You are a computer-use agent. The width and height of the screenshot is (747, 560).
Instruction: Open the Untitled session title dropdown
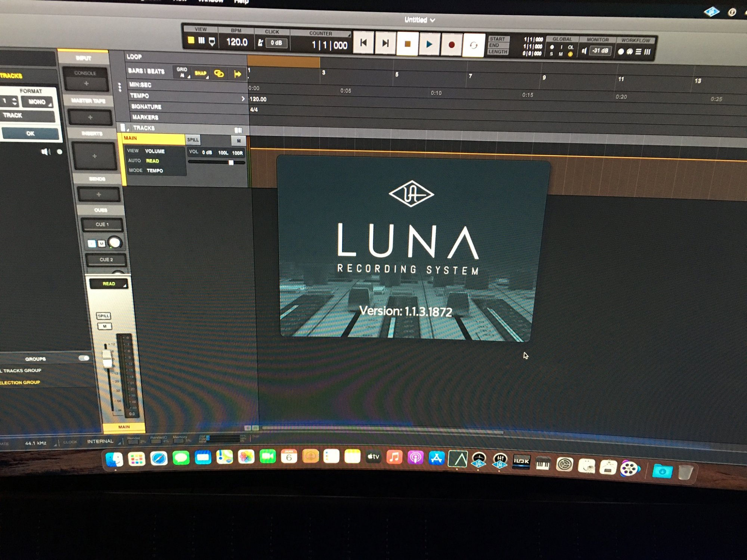[x=419, y=20]
